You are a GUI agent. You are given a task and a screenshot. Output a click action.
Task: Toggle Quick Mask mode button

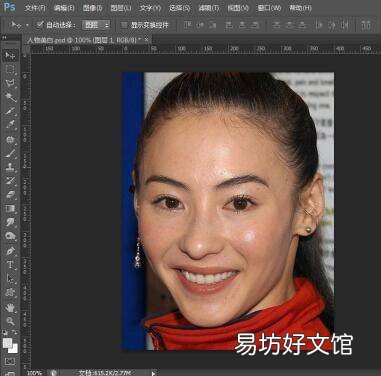click(10, 361)
